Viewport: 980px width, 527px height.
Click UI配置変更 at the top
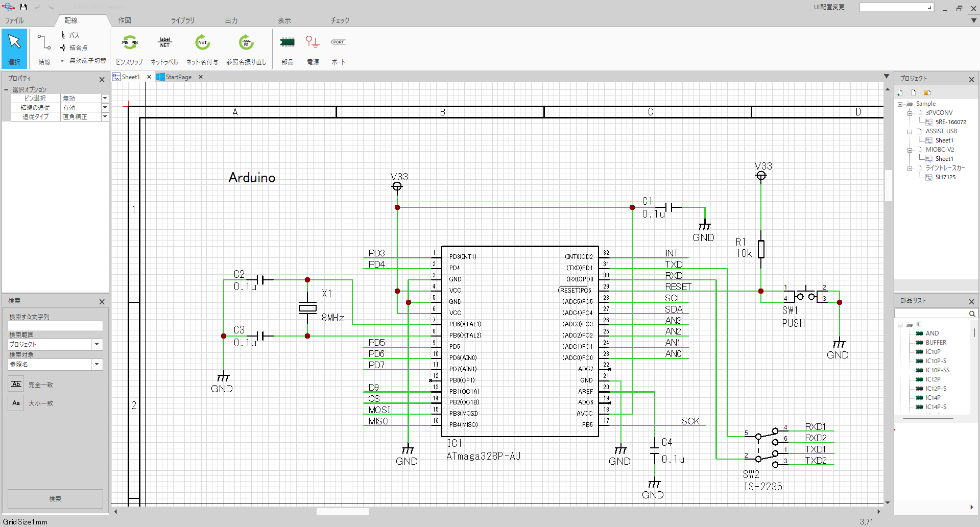tap(829, 7)
